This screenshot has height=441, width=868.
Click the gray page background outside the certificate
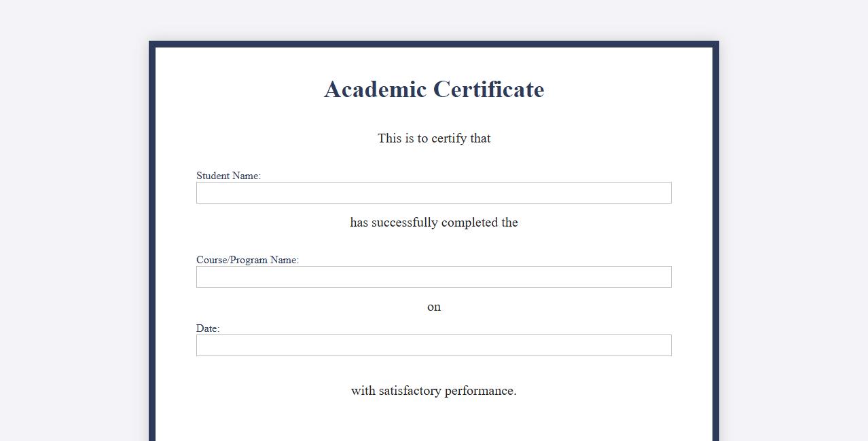tap(75, 204)
